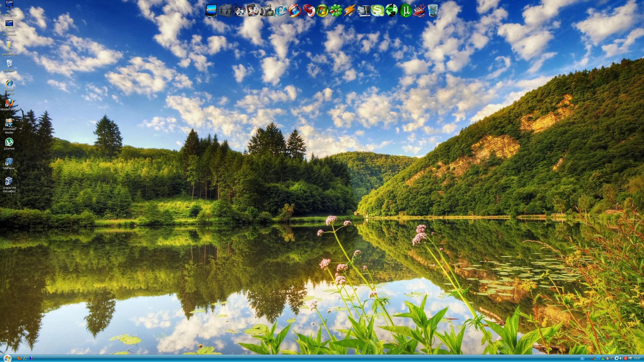Open the ICQ flower icon in dock

tap(336, 11)
